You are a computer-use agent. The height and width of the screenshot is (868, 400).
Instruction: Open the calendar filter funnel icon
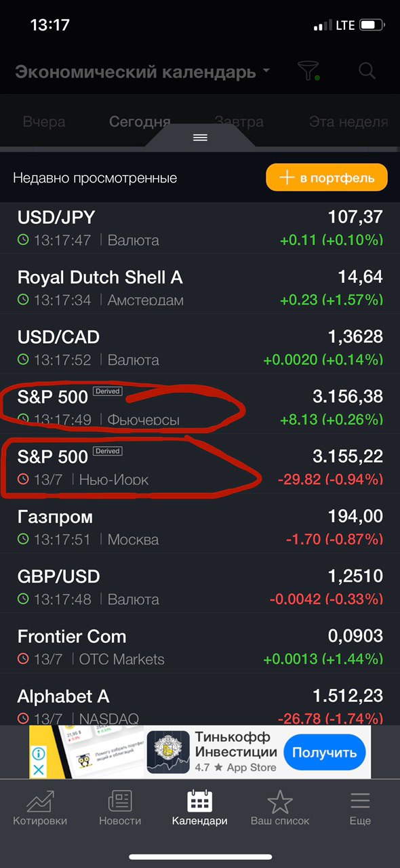[x=308, y=71]
